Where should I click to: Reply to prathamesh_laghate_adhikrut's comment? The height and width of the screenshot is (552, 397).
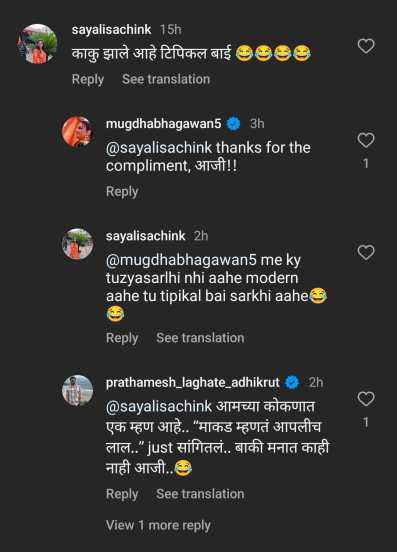click(x=122, y=494)
